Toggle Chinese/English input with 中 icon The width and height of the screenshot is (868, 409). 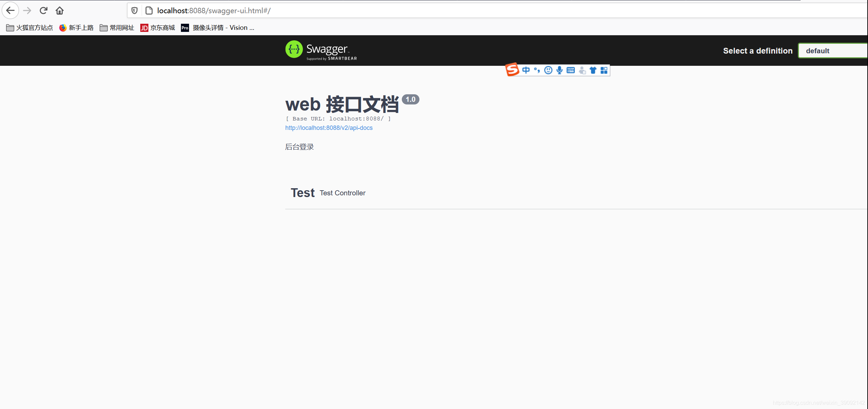tap(526, 70)
